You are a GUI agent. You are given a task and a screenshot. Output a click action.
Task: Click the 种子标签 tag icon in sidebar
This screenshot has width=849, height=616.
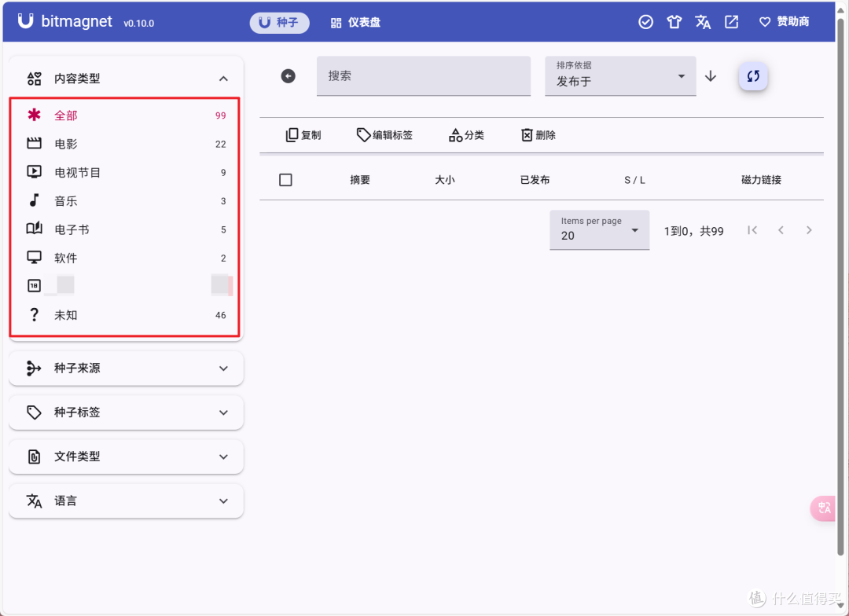[x=34, y=412]
